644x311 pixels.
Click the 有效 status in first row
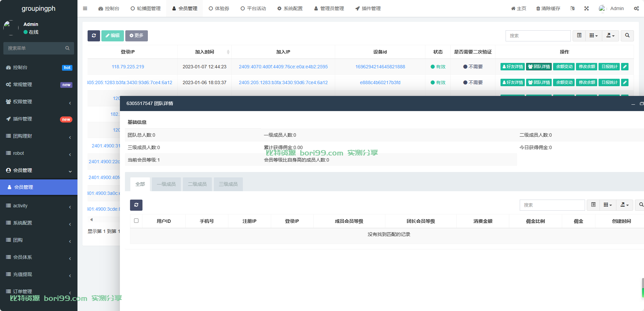(x=438, y=67)
